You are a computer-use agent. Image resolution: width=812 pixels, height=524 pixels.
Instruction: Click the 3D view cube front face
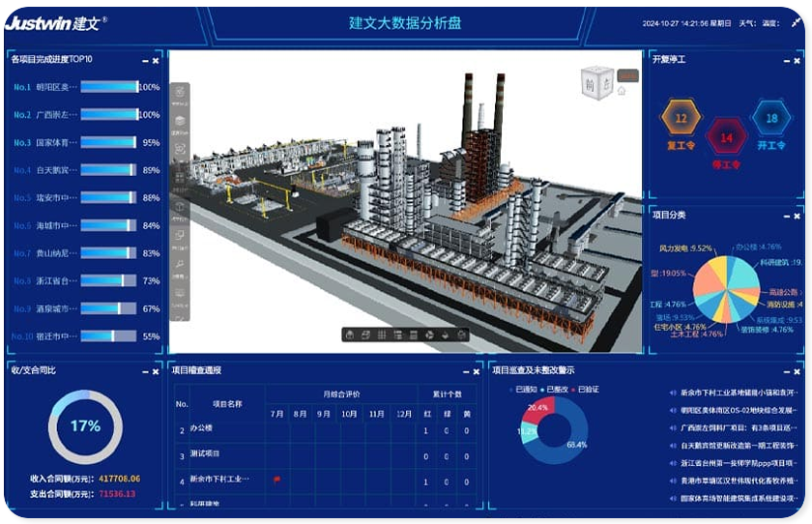593,83
